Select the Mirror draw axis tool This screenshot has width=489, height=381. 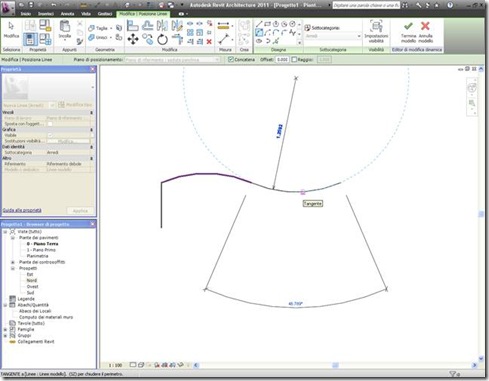[177, 26]
